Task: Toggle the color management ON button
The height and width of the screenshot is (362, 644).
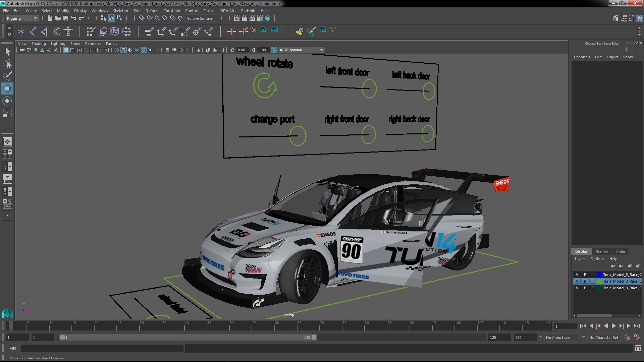Action: click(x=274, y=50)
